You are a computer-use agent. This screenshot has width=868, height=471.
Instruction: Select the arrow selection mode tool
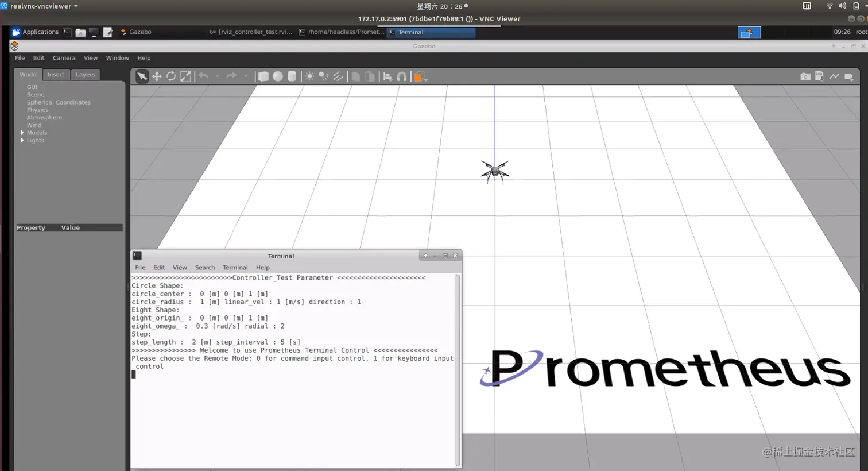[x=142, y=76]
